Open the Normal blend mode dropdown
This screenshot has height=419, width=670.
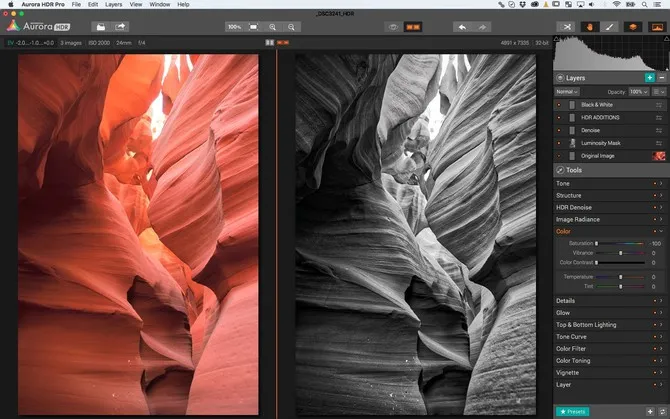pos(567,91)
